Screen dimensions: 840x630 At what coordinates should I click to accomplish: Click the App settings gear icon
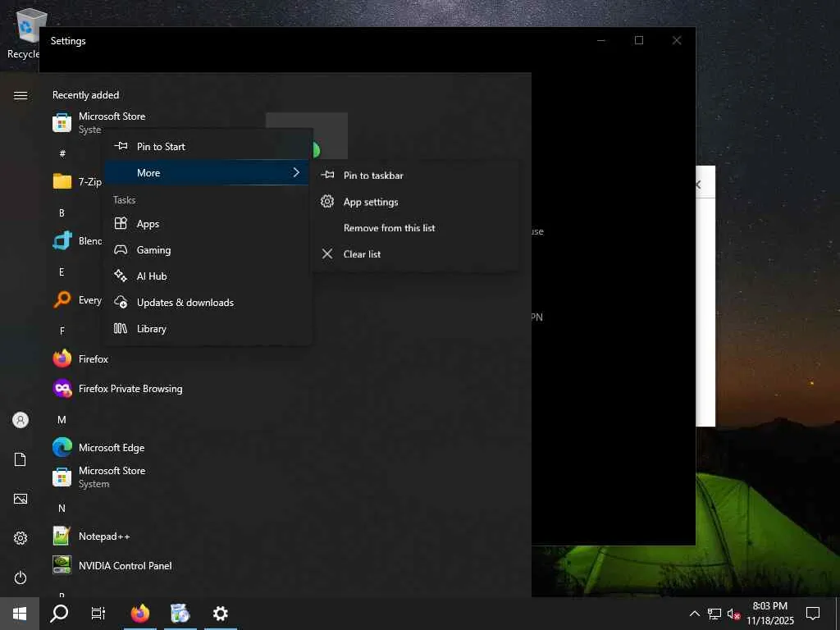tap(327, 202)
